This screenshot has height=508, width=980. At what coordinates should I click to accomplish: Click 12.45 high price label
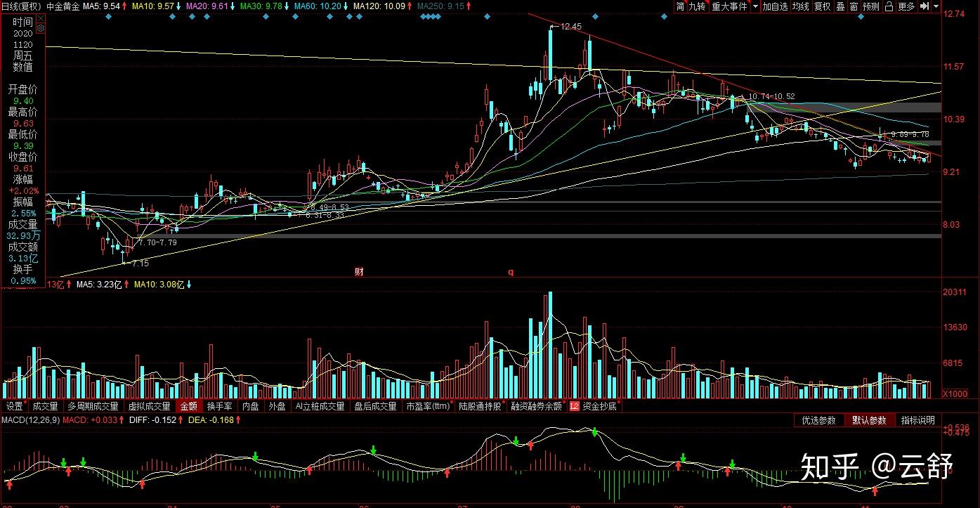pyautogui.click(x=571, y=27)
